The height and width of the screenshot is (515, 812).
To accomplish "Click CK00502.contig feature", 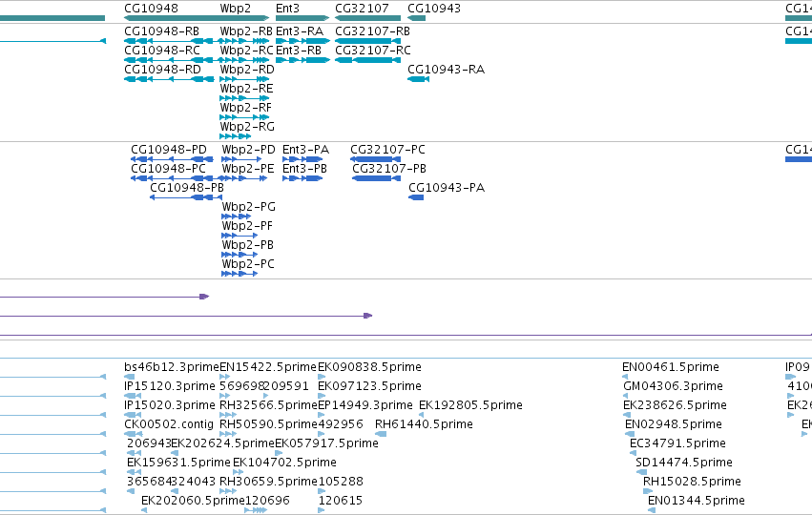I will [168, 424].
